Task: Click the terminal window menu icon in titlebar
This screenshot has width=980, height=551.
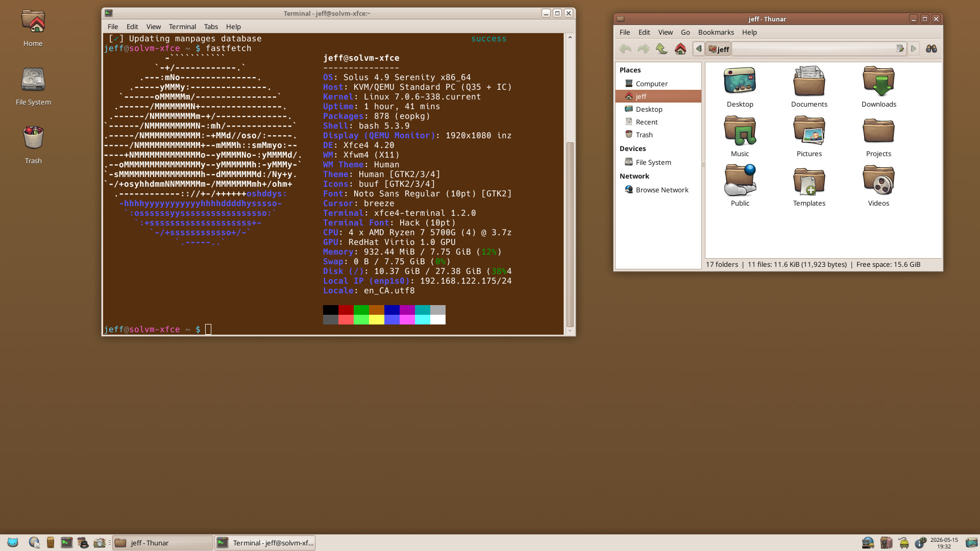Action: click(109, 13)
